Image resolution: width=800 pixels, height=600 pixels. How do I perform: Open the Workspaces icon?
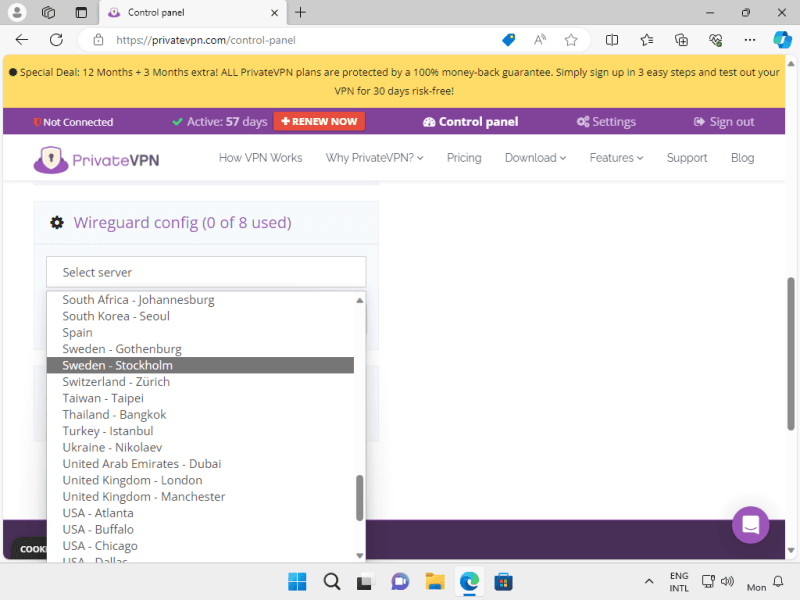(x=48, y=12)
